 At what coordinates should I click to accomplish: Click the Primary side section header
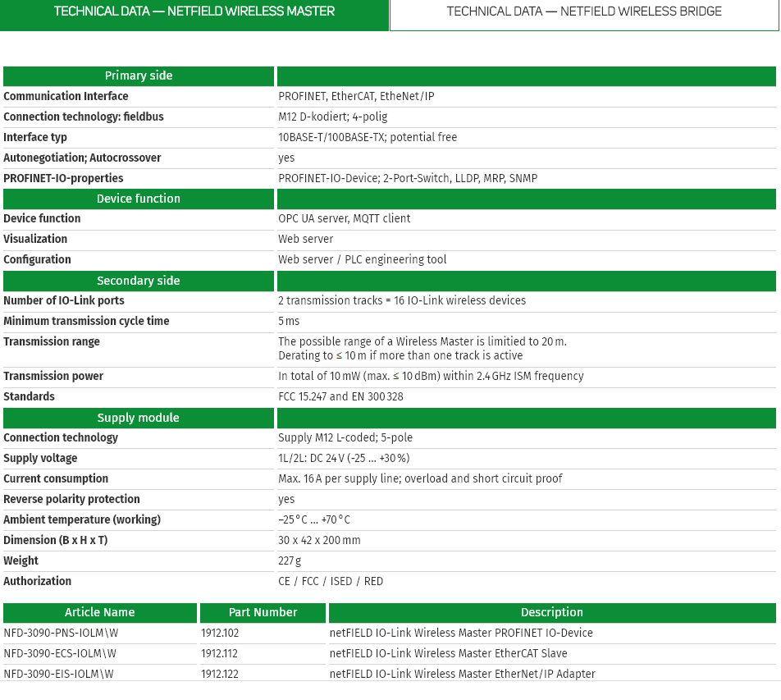click(x=139, y=75)
